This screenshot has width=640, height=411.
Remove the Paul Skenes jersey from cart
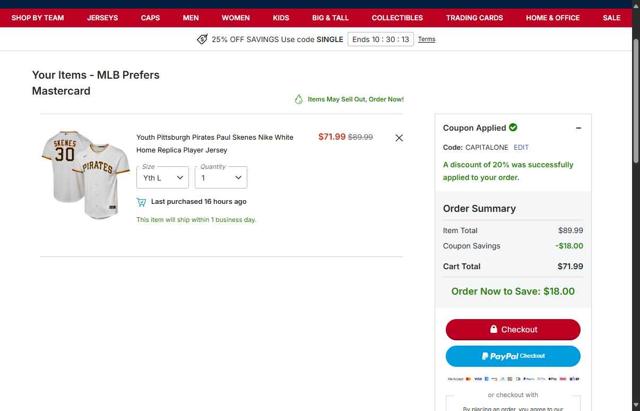(x=399, y=138)
